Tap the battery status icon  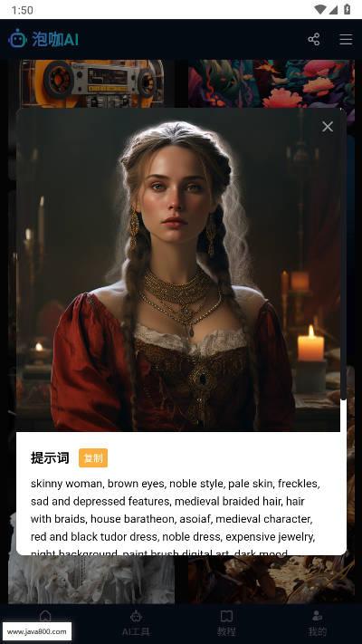(348, 9)
